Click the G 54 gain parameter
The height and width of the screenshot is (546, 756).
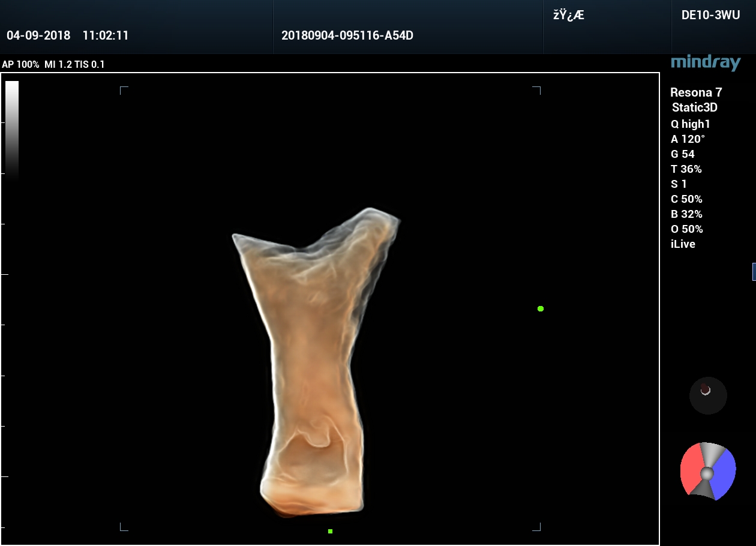683,154
